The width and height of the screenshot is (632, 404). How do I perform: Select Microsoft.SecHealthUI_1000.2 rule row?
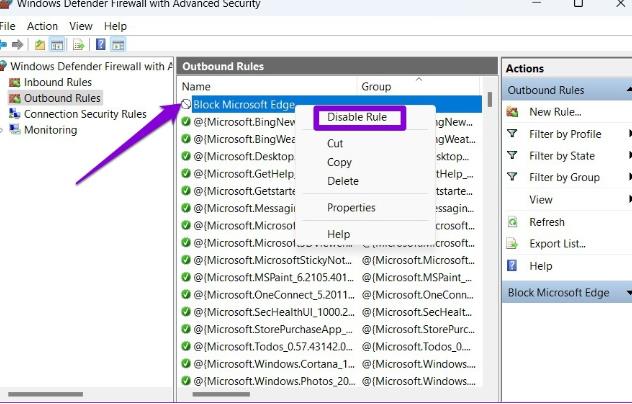[331, 312]
